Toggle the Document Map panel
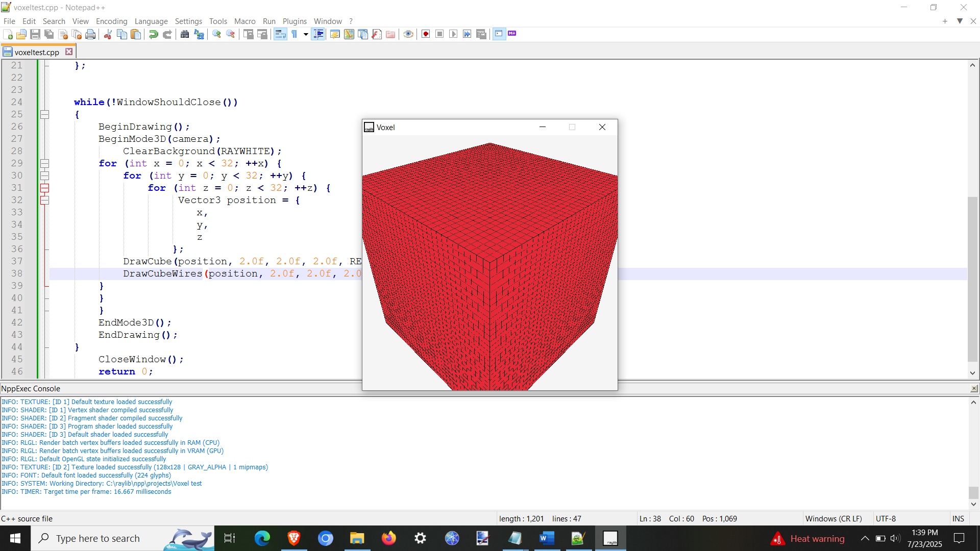Screen dimensions: 980x551 click(x=349, y=34)
